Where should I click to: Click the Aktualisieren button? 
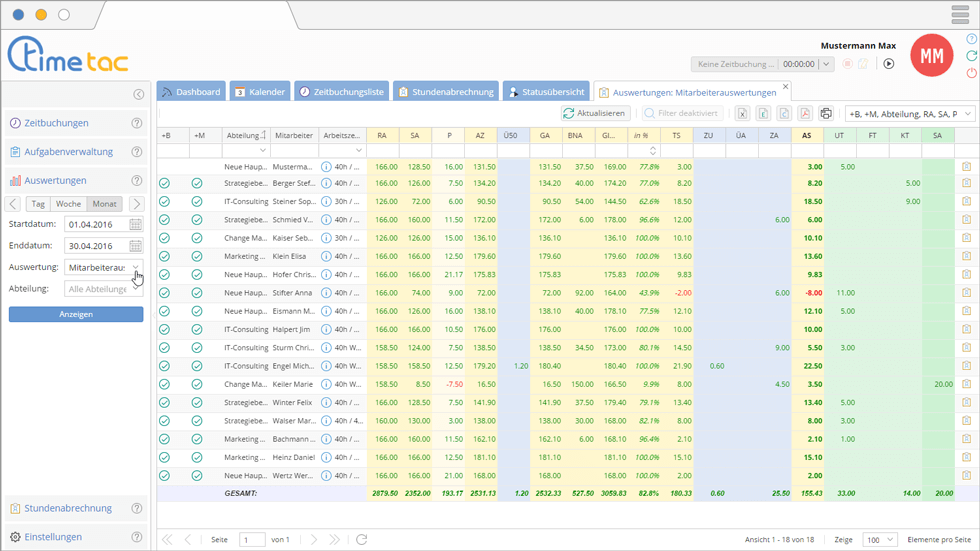tap(595, 114)
